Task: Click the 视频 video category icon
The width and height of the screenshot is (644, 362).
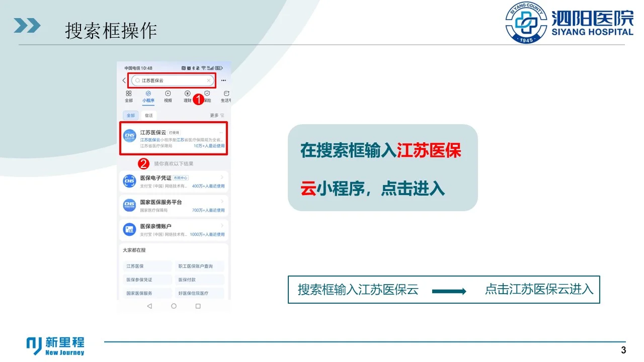Action: (168, 94)
